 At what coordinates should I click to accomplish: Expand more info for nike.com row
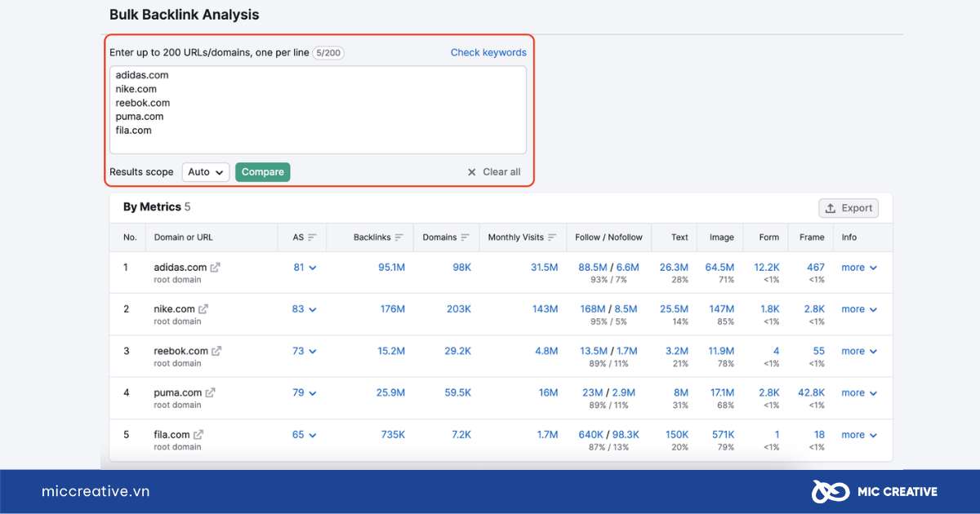click(859, 308)
